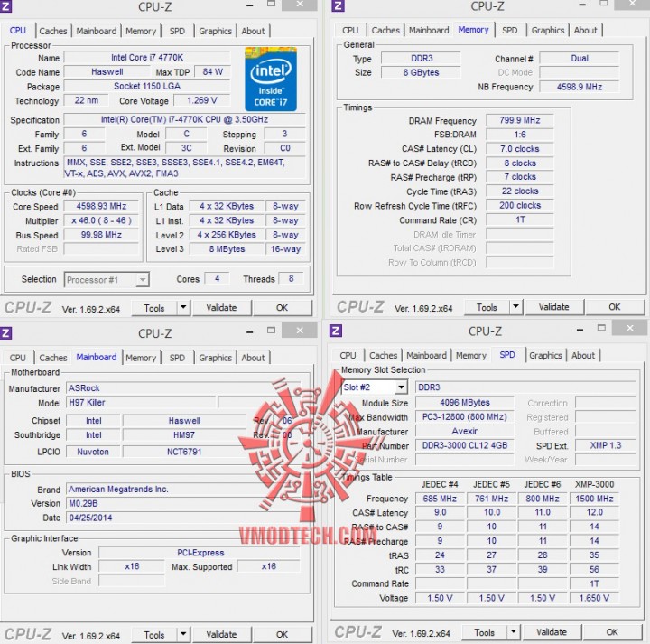Open Mainboard tab in CPU window

tap(97, 31)
